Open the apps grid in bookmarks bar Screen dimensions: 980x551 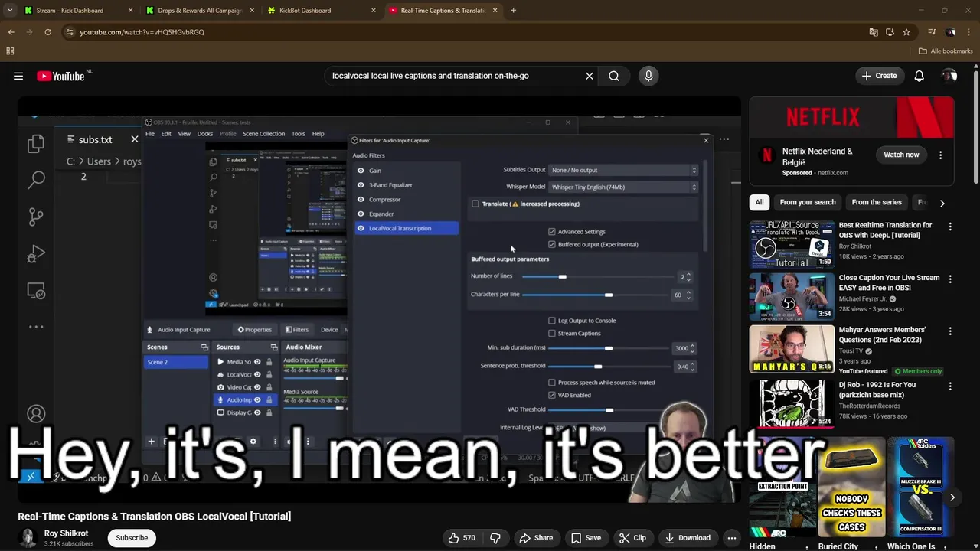(10, 51)
